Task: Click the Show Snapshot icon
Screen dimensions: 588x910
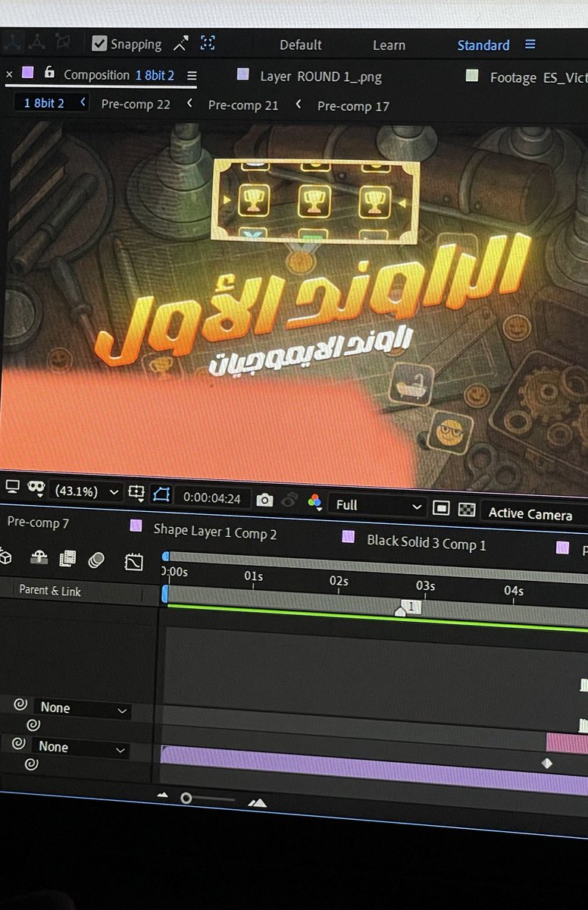Action: pyautogui.click(x=289, y=500)
